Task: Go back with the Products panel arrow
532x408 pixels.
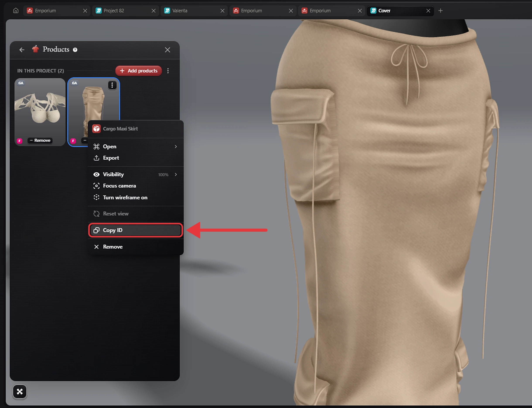Action: click(22, 50)
